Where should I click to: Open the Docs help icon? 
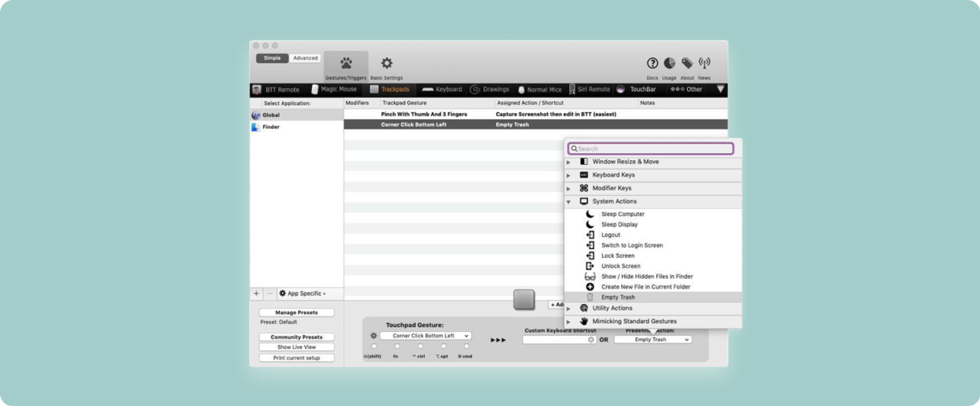point(652,63)
